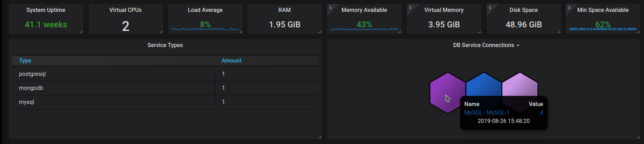Click the resize handle of DB Service Connections panel
Screen dimensions: 644x144
(638, 137)
